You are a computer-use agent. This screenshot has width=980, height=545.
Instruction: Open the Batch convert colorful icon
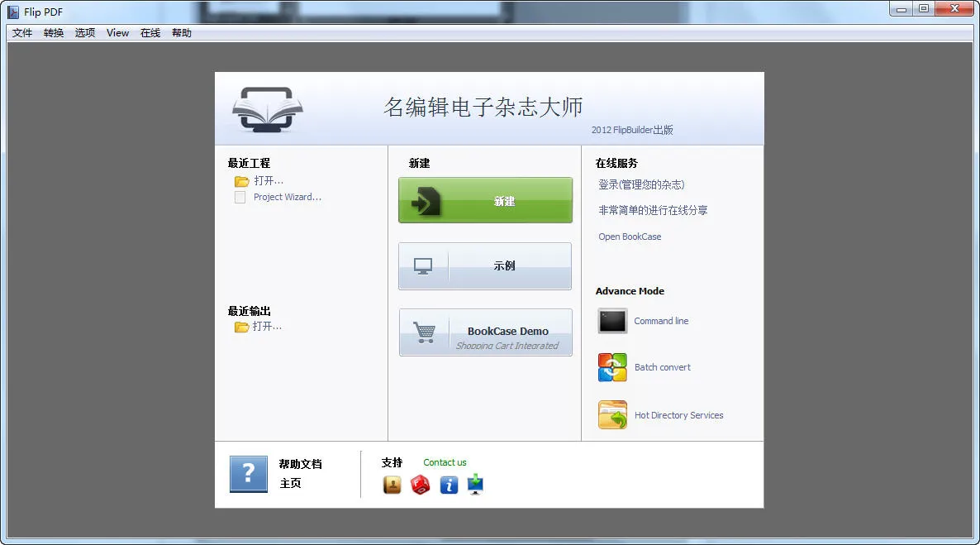(612, 367)
